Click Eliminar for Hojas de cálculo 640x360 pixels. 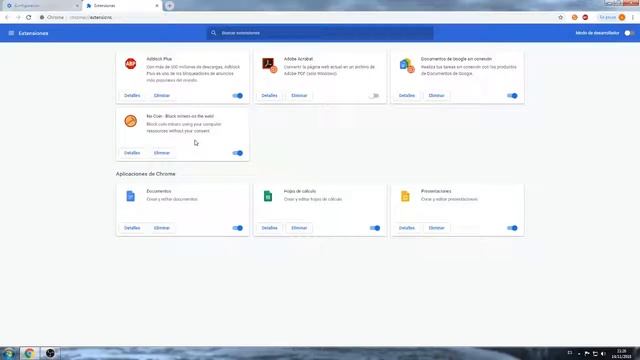tap(299, 228)
